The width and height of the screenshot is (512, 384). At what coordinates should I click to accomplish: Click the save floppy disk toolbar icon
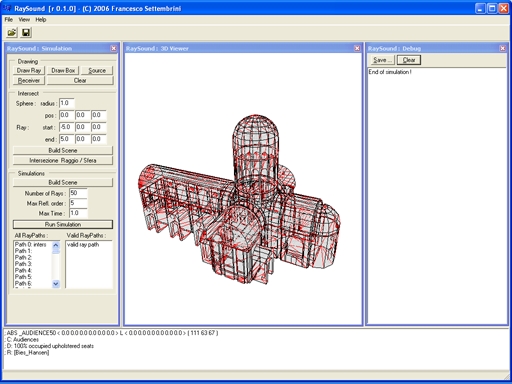click(26, 32)
